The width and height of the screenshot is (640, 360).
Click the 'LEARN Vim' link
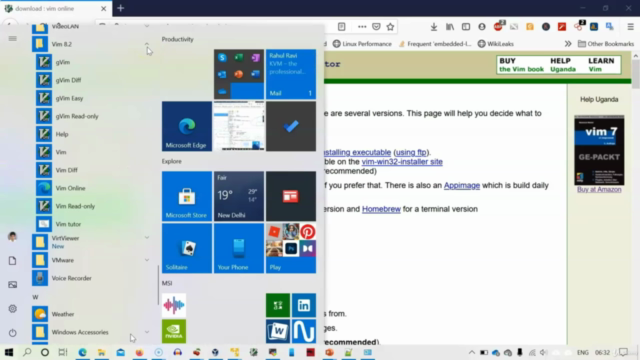(601, 65)
